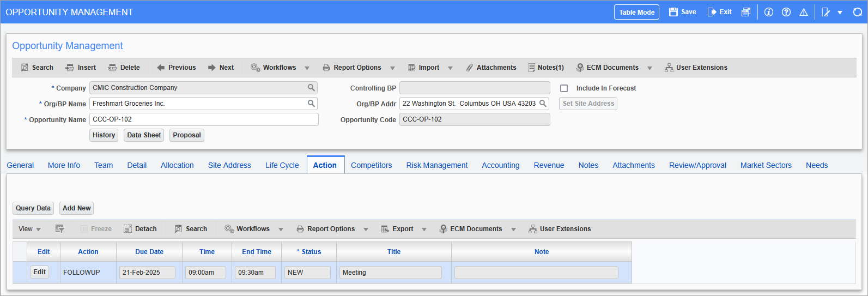Click the warning triangle icon
This screenshot has width=868, height=296.
pos(803,12)
